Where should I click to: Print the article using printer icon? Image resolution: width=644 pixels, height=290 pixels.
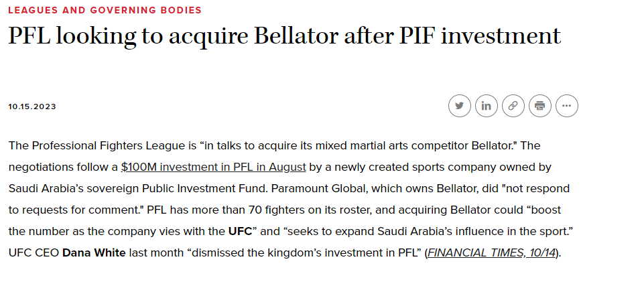[x=539, y=106]
